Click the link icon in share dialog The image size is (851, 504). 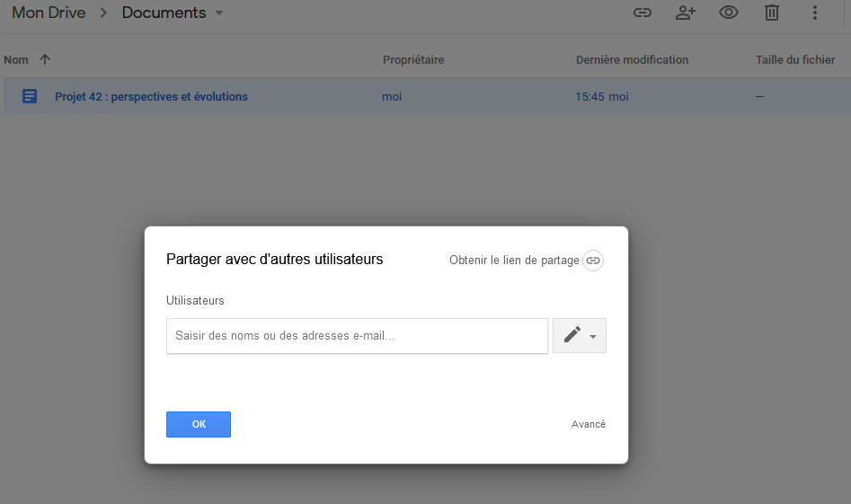(x=593, y=261)
